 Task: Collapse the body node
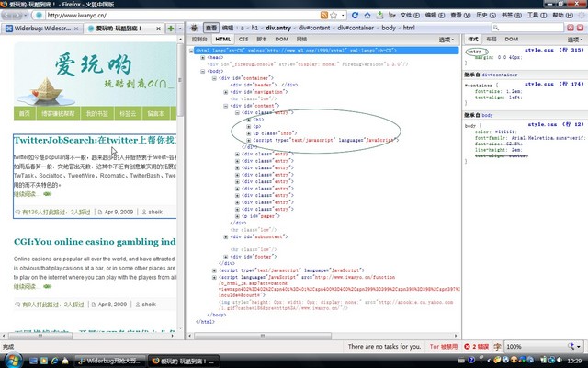202,71
